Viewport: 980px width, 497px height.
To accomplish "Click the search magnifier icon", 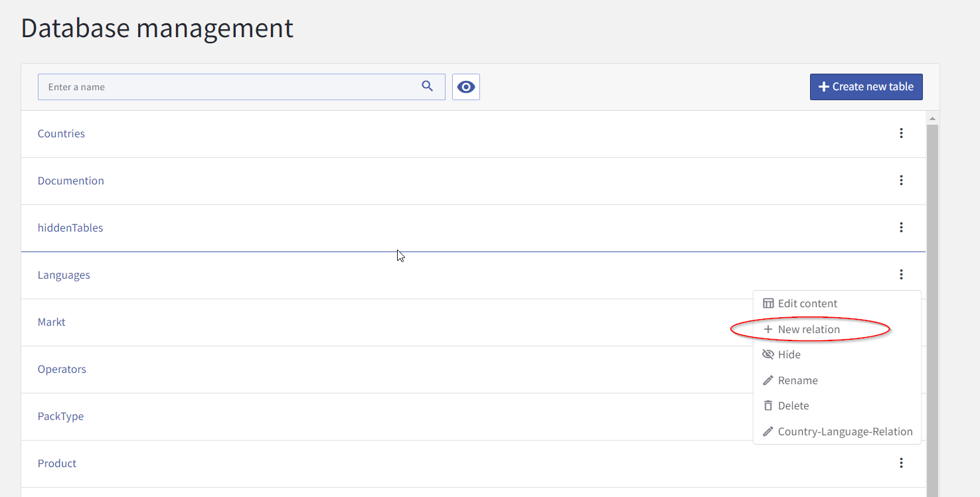I will coord(428,86).
